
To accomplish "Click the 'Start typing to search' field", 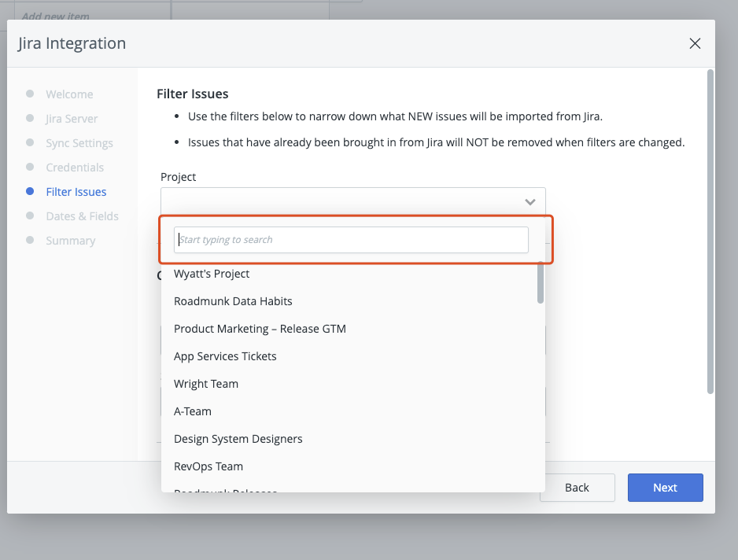I will tap(351, 240).
